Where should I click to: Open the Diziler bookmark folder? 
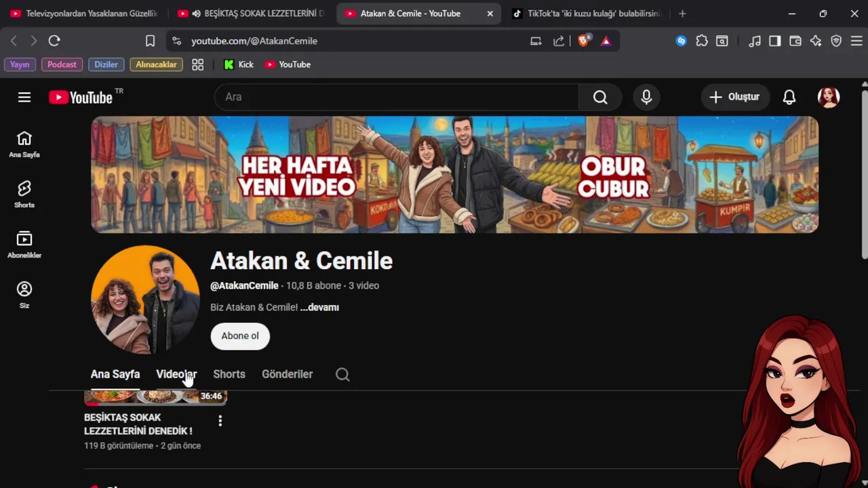point(106,64)
